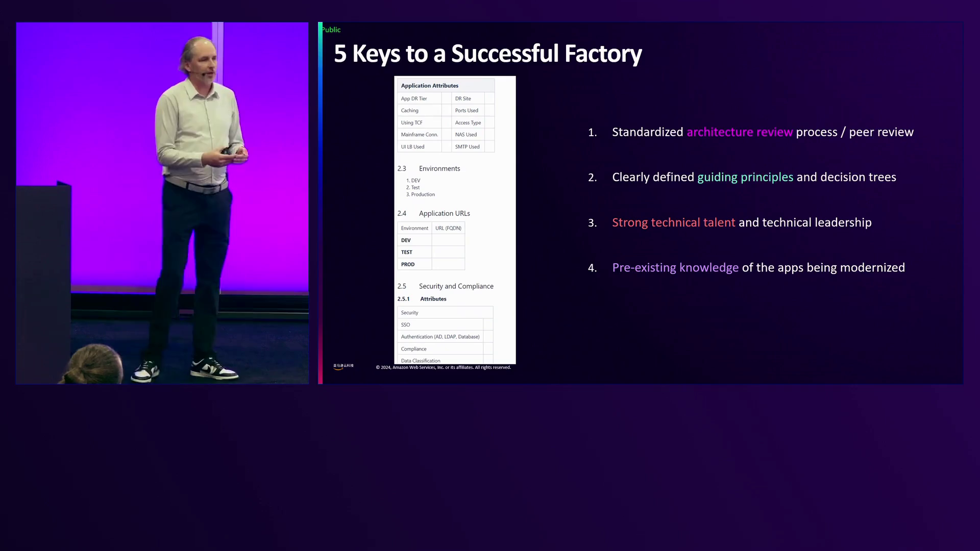
Task: Click the Production item in Environments list
Action: 422,194
